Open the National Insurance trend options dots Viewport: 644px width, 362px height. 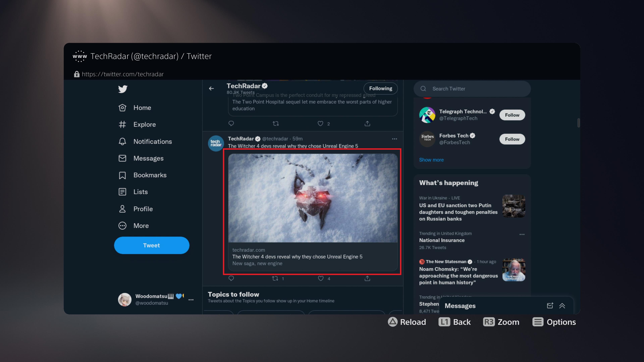pos(522,234)
